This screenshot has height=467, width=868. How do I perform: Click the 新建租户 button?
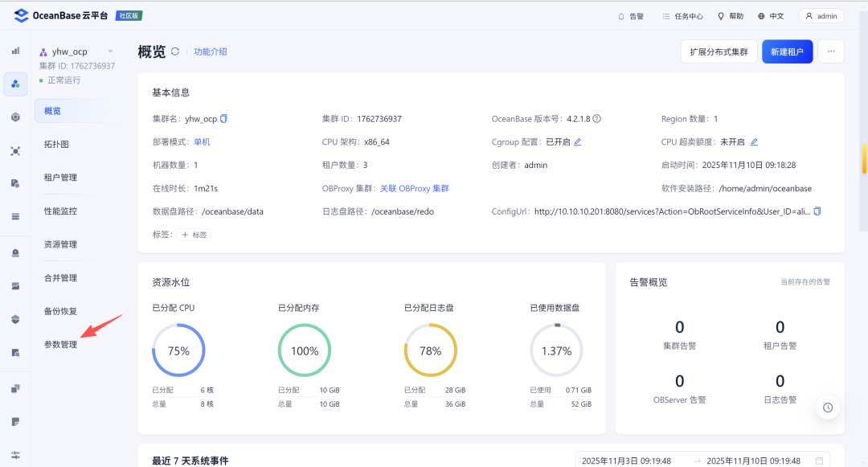coord(787,51)
